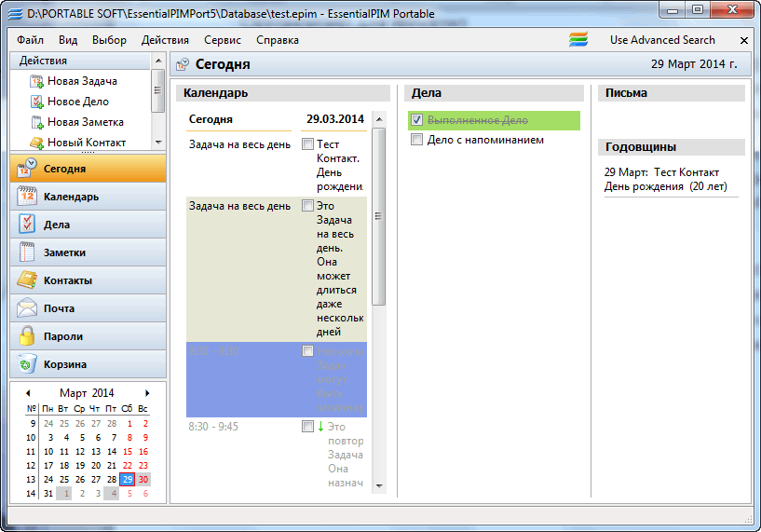Go to previous month in mini calendar

click(x=28, y=393)
